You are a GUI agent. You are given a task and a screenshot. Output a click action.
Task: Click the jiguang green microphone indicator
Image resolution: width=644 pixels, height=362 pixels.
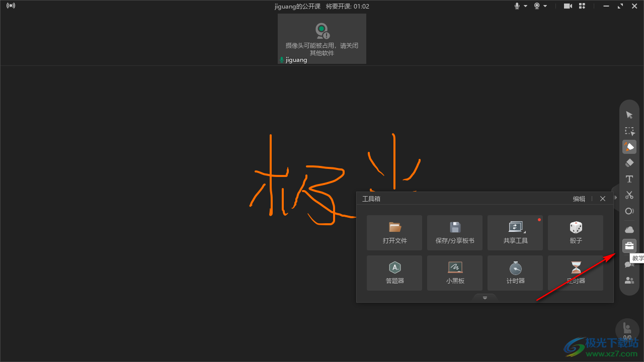point(282,60)
